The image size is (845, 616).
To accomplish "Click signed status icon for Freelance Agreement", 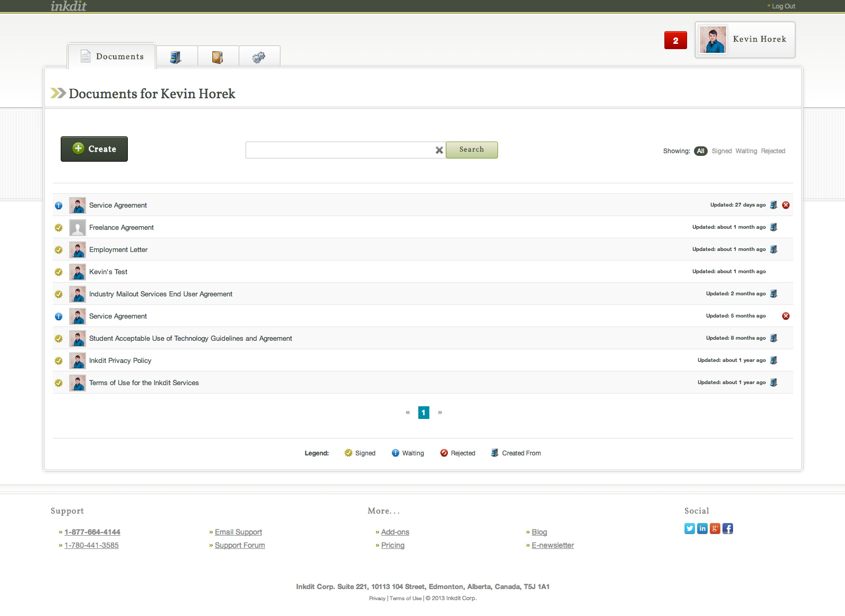I will [x=59, y=228].
